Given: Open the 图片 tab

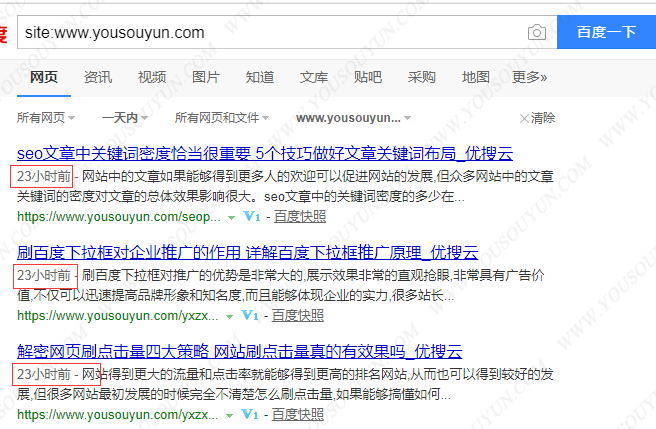Looking at the screenshot, I should tap(206, 77).
